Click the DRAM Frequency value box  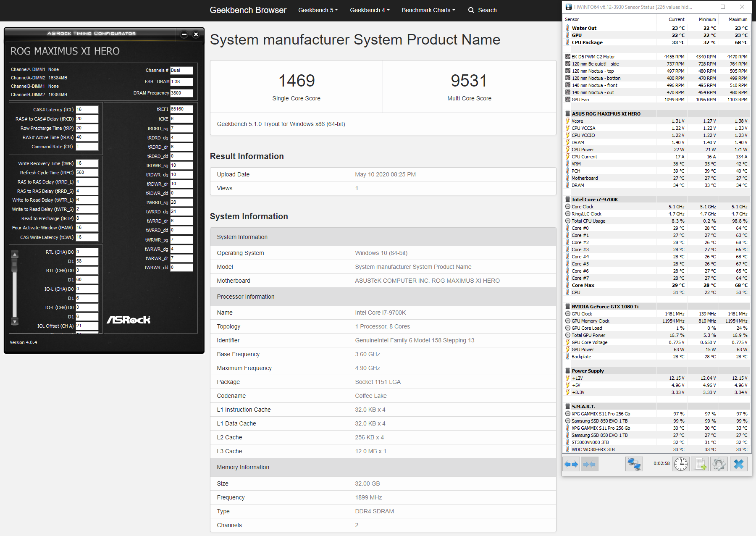tap(181, 93)
